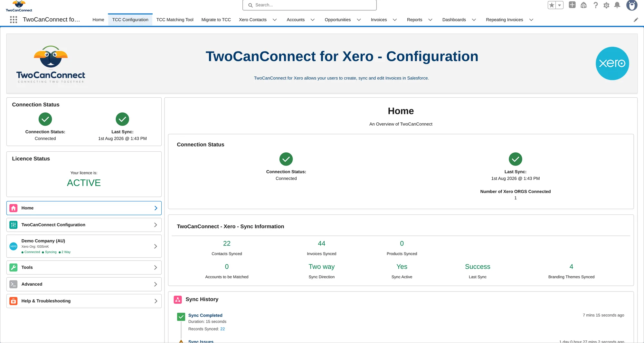Click the main panel Connection Status checkmark
Image resolution: width=644 pixels, height=343 pixels.
(286, 159)
